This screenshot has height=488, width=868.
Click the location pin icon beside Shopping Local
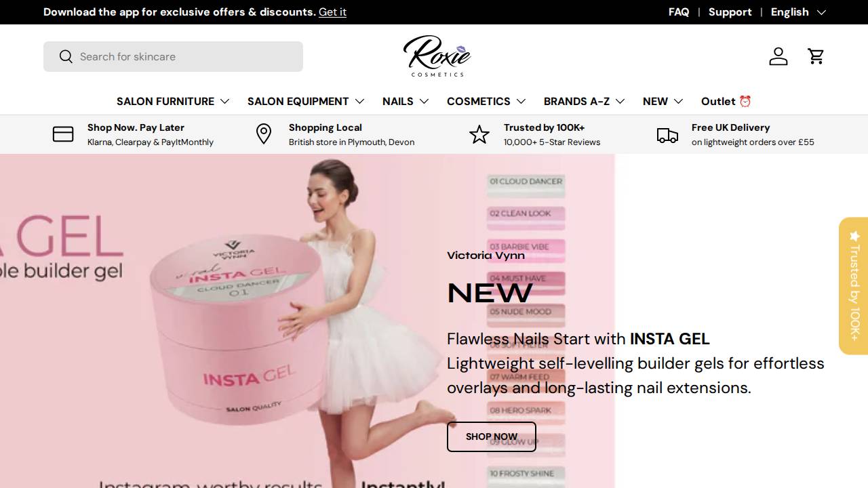(x=263, y=134)
